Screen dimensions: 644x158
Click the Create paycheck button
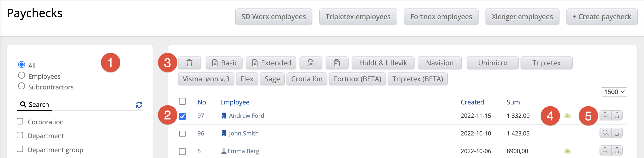point(601,17)
